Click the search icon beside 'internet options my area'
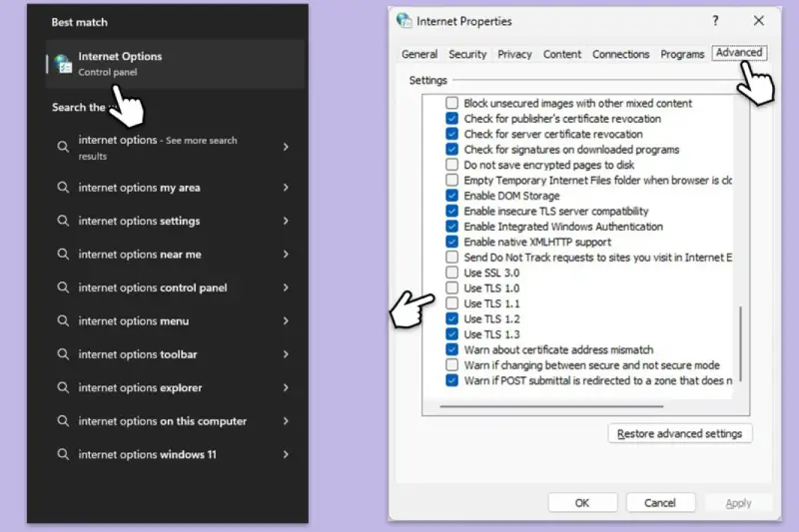 (63, 188)
